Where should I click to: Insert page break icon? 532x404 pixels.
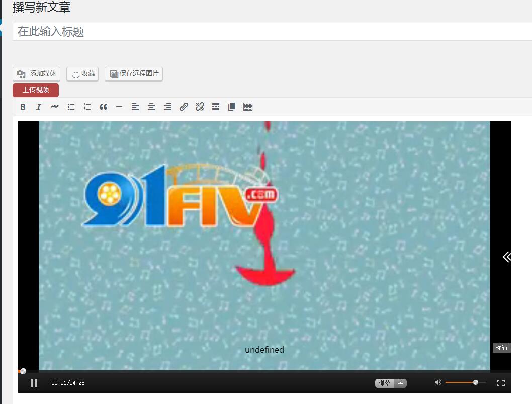click(231, 107)
